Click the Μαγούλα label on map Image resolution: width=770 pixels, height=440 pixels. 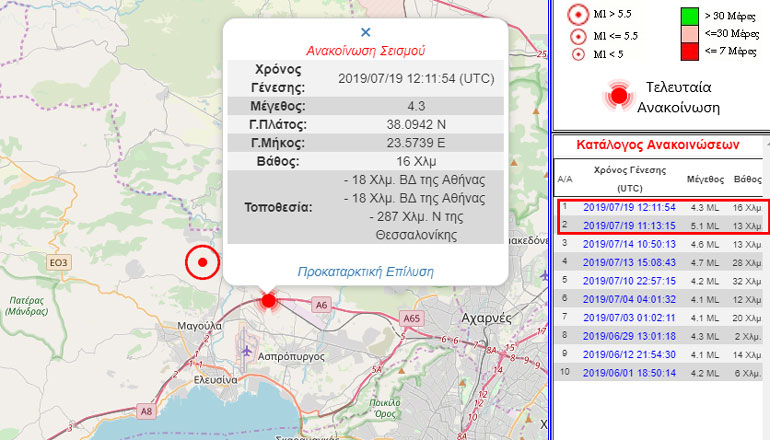click(199, 326)
